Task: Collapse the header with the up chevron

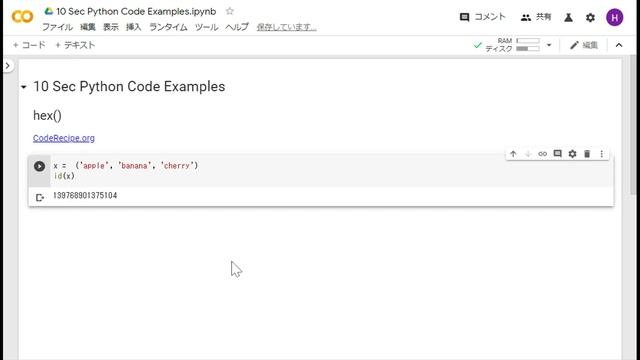Action: 619,45
